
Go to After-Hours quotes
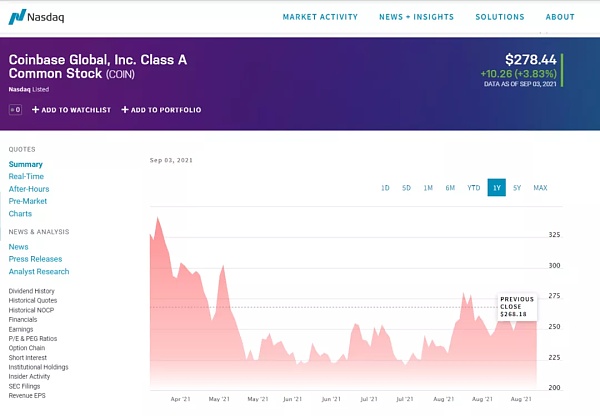pos(29,189)
